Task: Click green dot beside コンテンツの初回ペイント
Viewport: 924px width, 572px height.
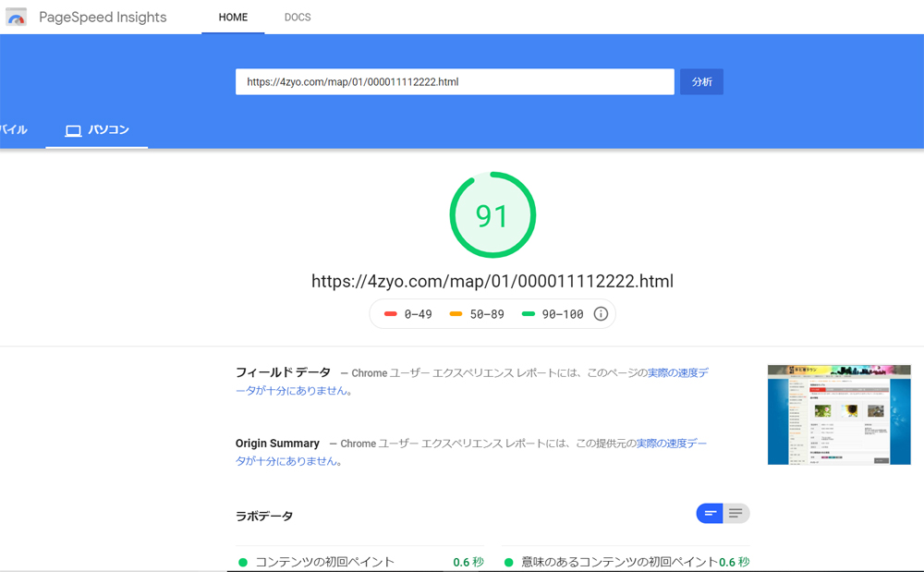Action: click(243, 562)
